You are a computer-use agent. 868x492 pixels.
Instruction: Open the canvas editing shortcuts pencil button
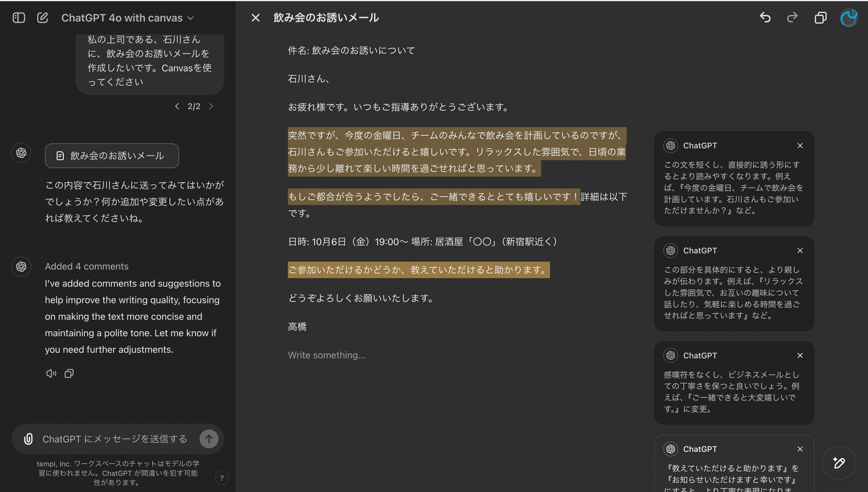839,463
